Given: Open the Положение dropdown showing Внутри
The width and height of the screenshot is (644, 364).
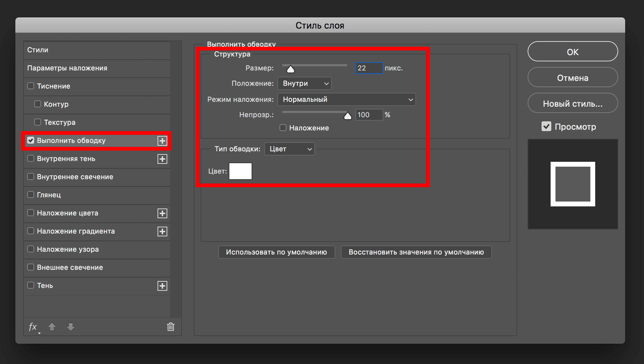Looking at the screenshot, I should [x=304, y=83].
